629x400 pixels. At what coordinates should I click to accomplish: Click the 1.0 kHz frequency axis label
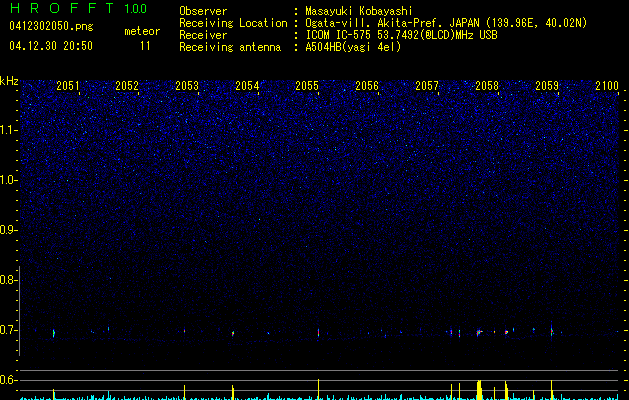(8, 180)
